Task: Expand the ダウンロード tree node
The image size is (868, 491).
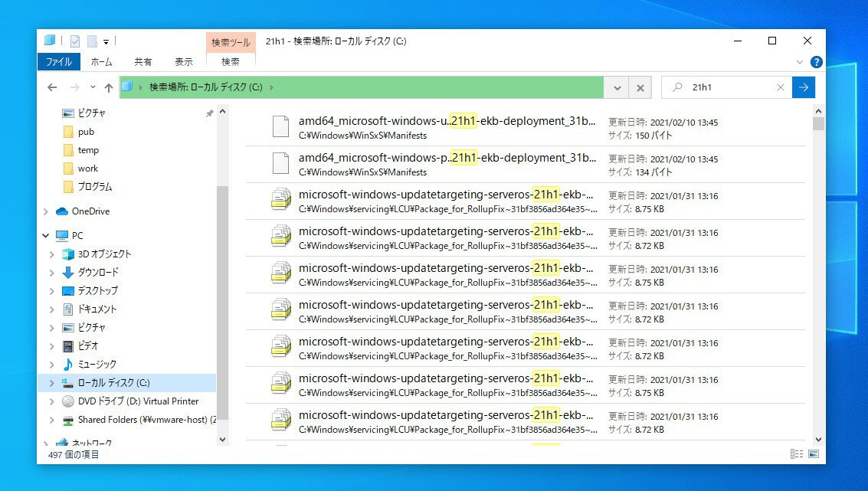Action: tap(52, 273)
